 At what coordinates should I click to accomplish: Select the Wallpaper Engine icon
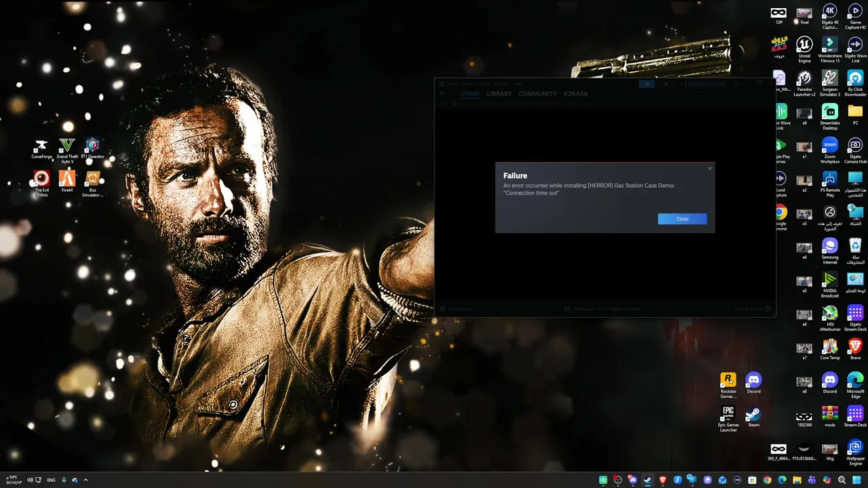(x=856, y=452)
